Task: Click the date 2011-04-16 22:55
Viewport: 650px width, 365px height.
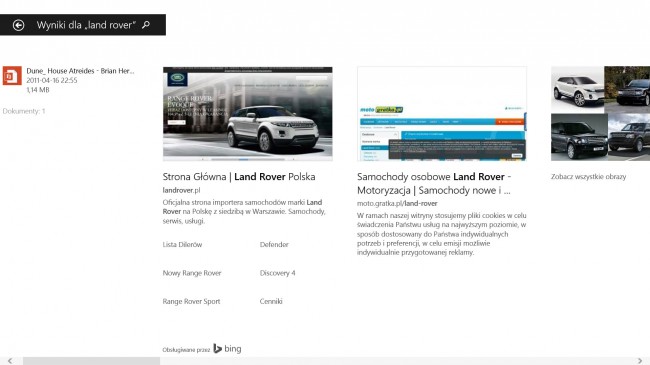Action: 52,80
